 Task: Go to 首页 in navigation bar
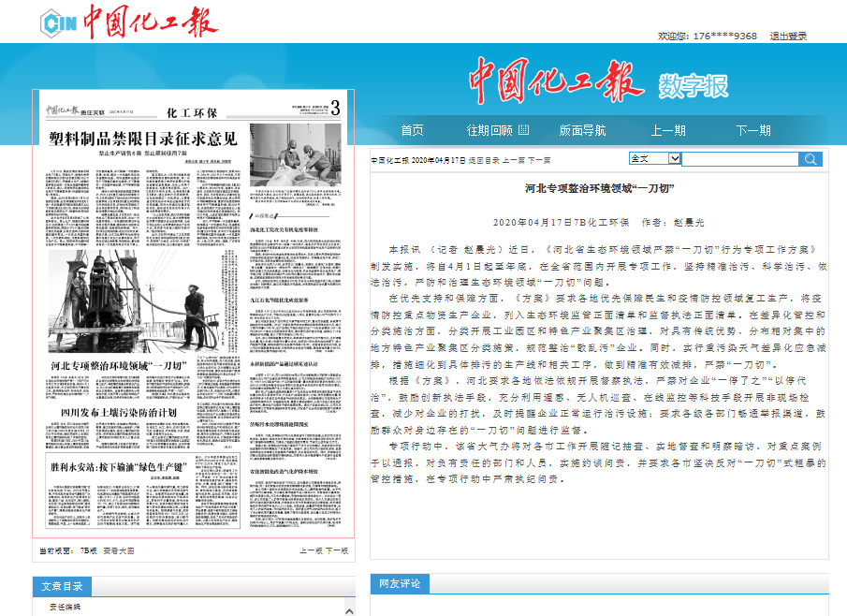[412, 130]
